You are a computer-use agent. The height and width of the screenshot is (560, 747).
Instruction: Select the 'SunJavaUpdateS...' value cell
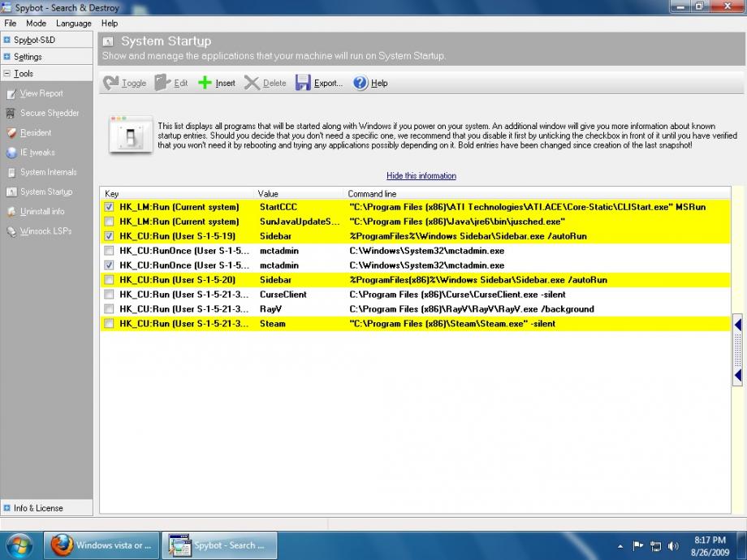(300, 222)
